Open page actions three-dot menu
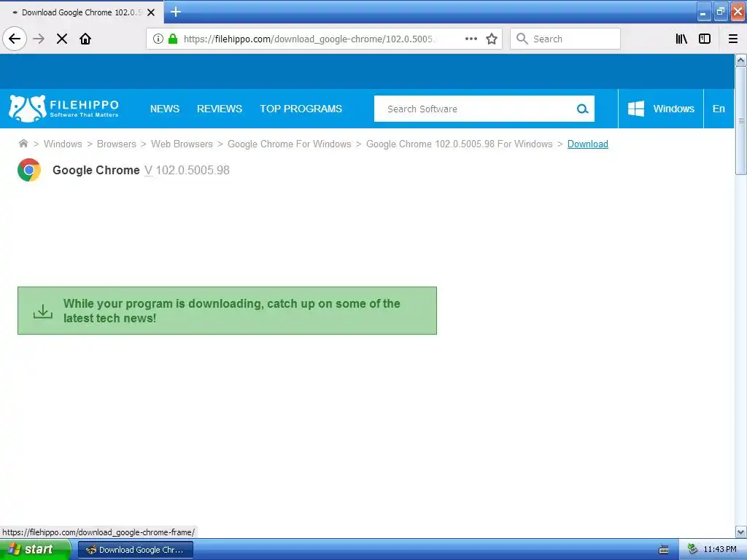The image size is (747, 560). click(x=471, y=39)
